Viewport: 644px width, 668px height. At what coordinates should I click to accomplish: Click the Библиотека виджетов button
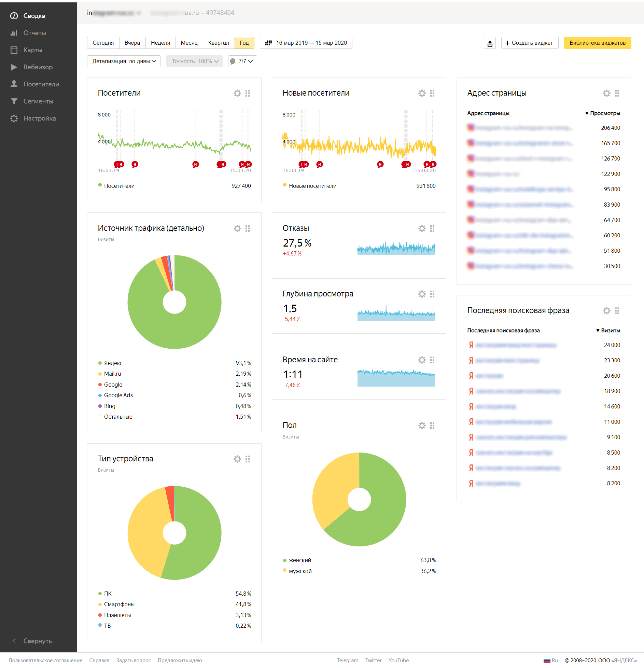[597, 43]
